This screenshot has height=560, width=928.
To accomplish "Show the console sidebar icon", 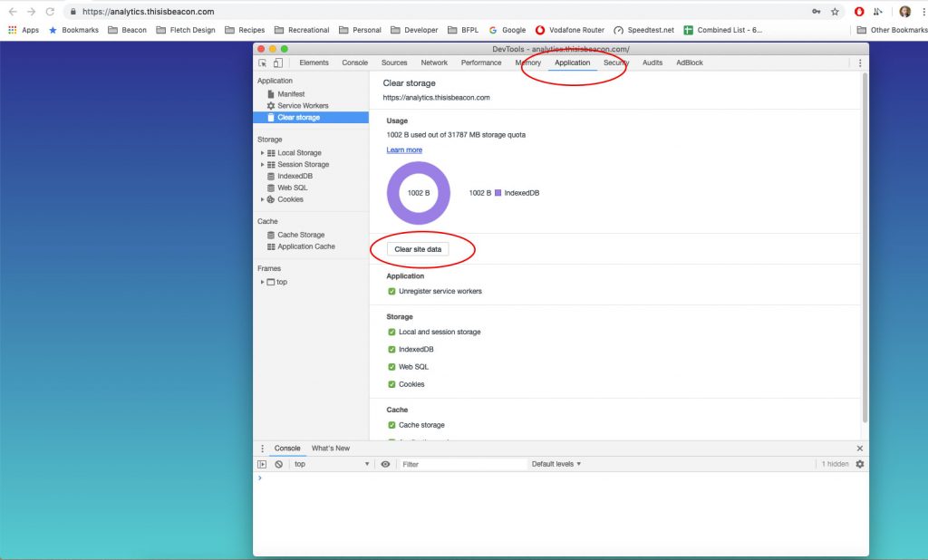I will (262, 464).
